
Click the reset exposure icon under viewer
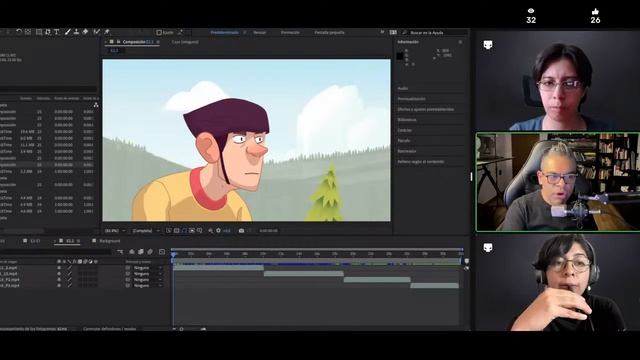218,231
